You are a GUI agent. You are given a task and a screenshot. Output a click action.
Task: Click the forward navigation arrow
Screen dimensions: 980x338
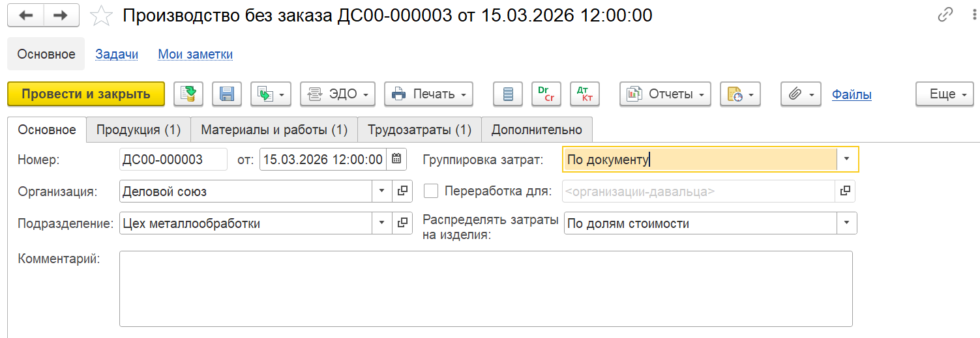[61, 15]
